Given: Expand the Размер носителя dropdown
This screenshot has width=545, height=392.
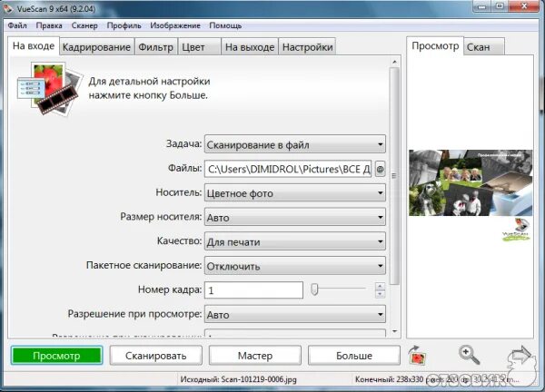Looking at the screenshot, I should click(x=295, y=218).
